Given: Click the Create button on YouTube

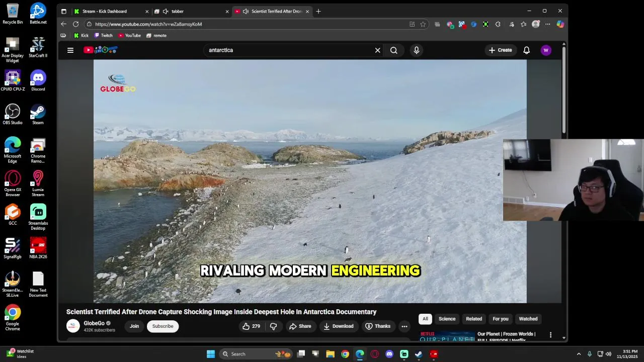Looking at the screenshot, I should pos(500,50).
